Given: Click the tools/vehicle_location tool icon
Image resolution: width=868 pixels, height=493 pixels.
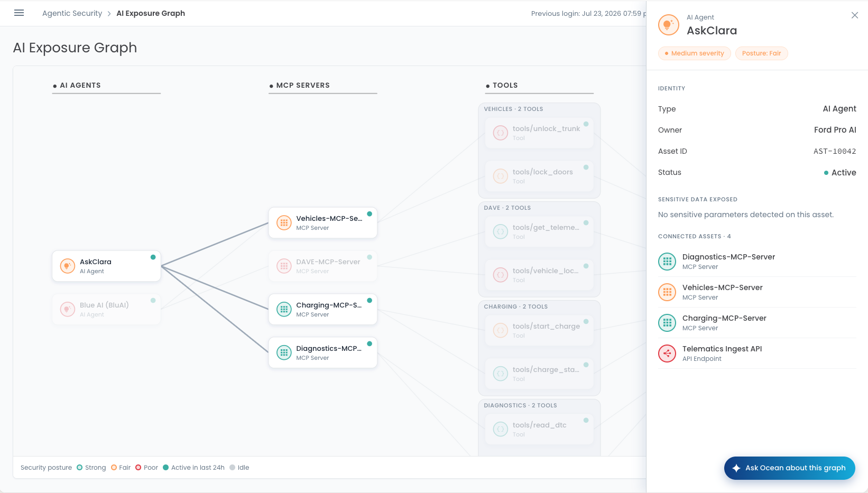Looking at the screenshot, I should pyautogui.click(x=500, y=275).
